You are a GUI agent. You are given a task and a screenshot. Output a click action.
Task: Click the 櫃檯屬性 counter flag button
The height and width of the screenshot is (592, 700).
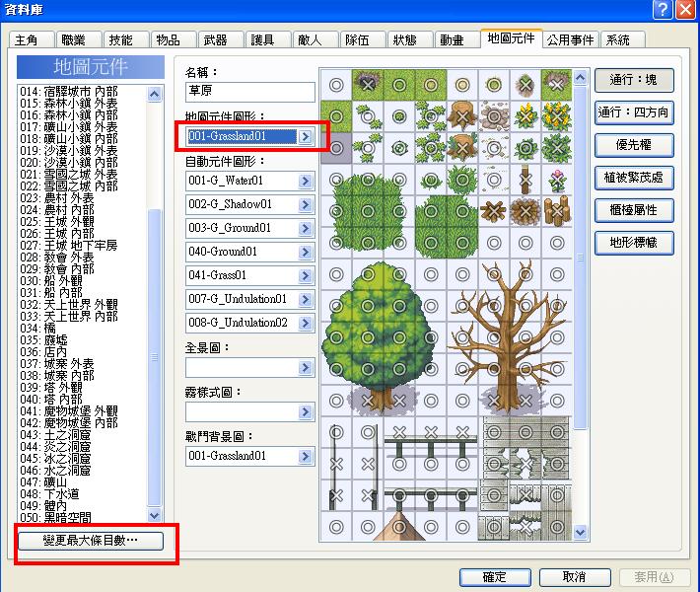[634, 210]
